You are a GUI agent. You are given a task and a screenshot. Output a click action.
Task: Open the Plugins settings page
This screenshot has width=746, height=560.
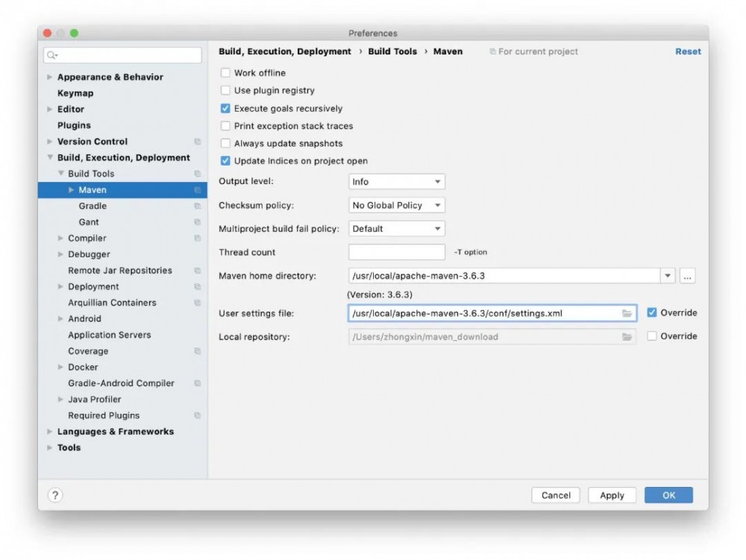pos(74,125)
